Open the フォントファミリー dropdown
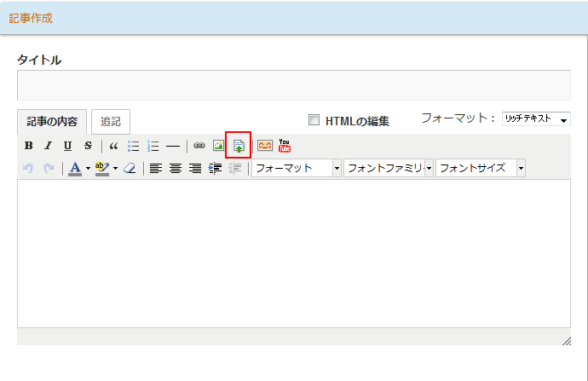This screenshot has width=588, height=381. pos(388,168)
